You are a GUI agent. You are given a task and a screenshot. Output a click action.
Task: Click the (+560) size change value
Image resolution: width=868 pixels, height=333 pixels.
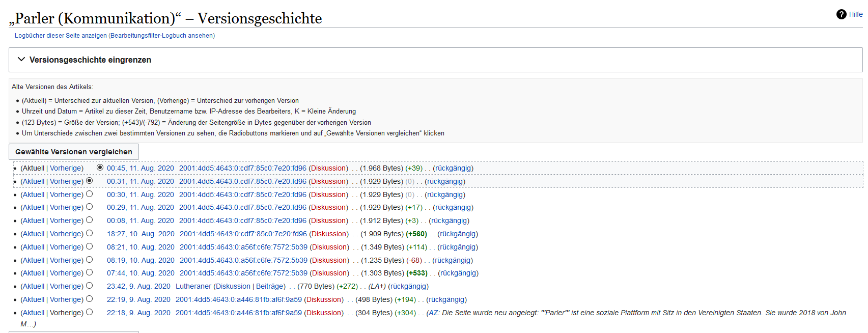(416, 234)
